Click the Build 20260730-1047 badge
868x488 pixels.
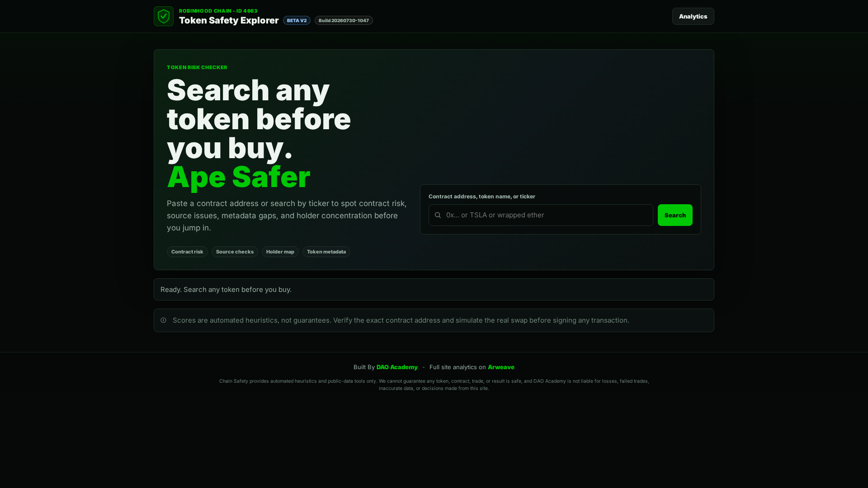(x=344, y=20)
